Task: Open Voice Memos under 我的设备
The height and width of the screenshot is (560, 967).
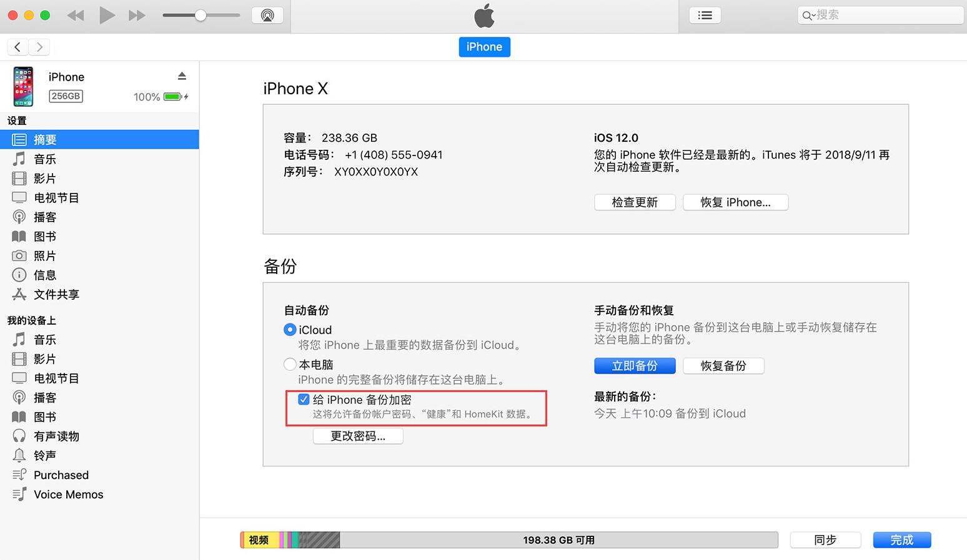Action: [68, 494]
